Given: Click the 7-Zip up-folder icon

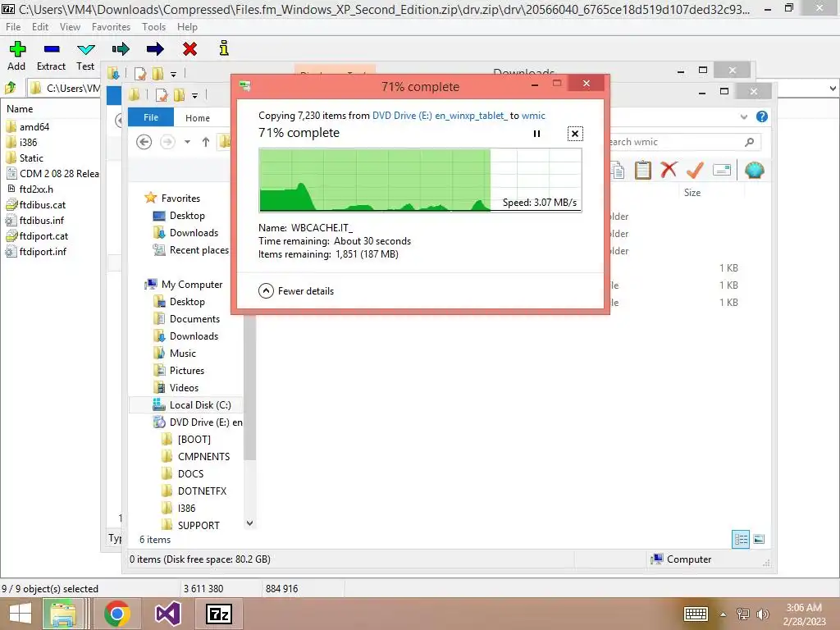Looking at the screenshot, I should click(x=11, y=87).
